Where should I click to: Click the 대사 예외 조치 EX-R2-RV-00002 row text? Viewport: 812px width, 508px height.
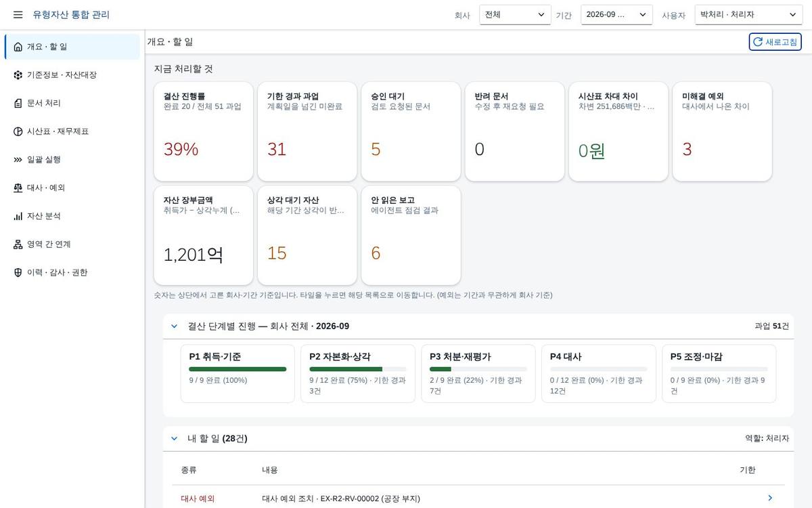(341, 499)
